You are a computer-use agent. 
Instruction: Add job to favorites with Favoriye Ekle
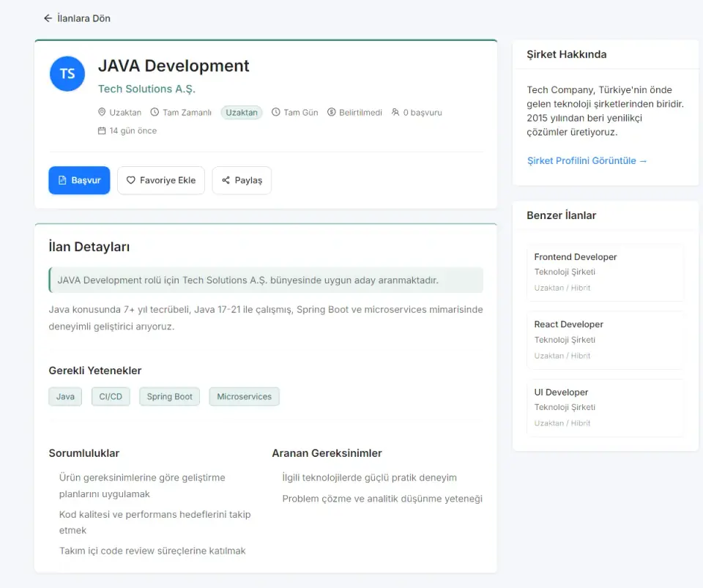(x=161, y=180)
